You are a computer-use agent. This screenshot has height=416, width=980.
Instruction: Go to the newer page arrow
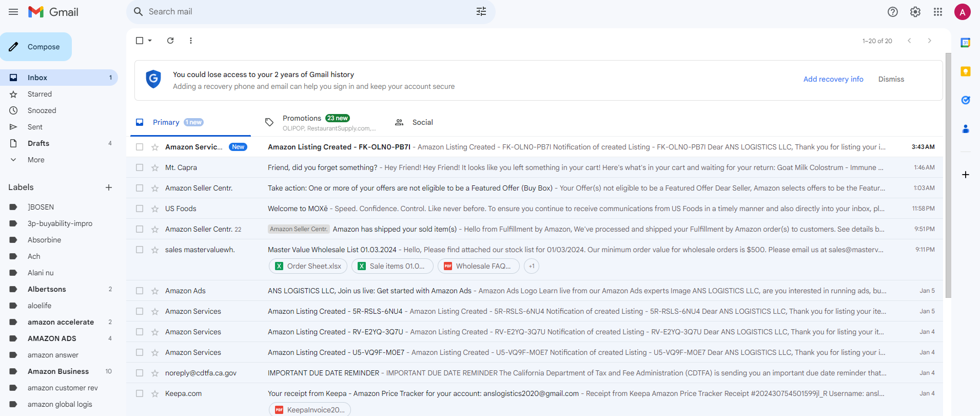pyautogui.click(x=909, y=41)
